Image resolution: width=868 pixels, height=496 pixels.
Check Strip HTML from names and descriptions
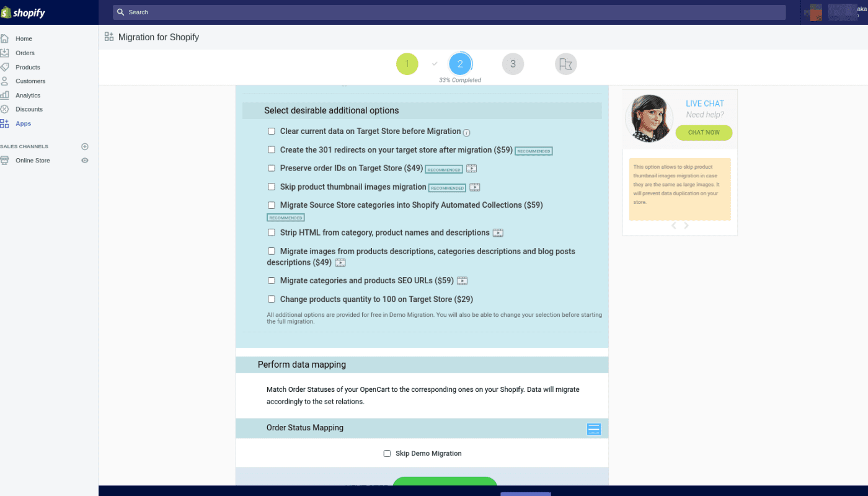(272, 232)
